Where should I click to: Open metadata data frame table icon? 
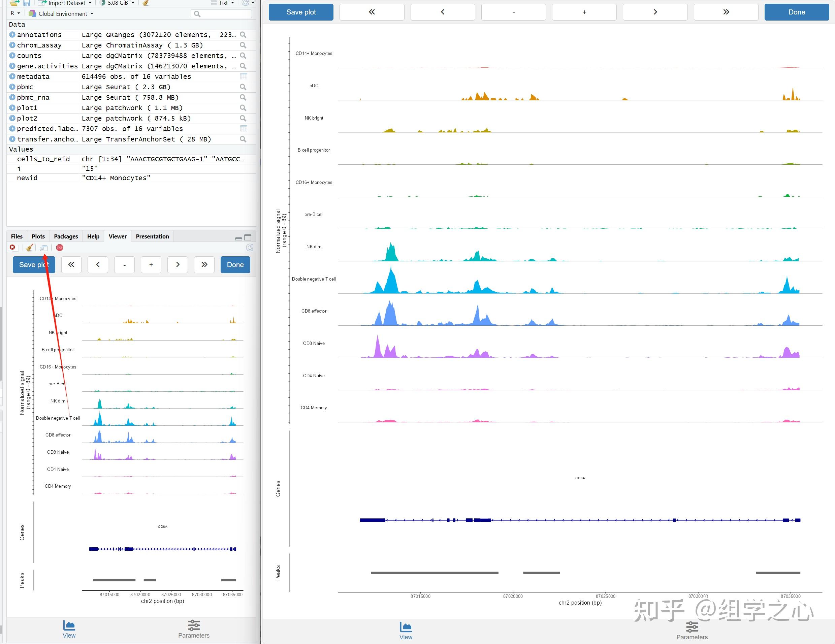coord(243,76)
